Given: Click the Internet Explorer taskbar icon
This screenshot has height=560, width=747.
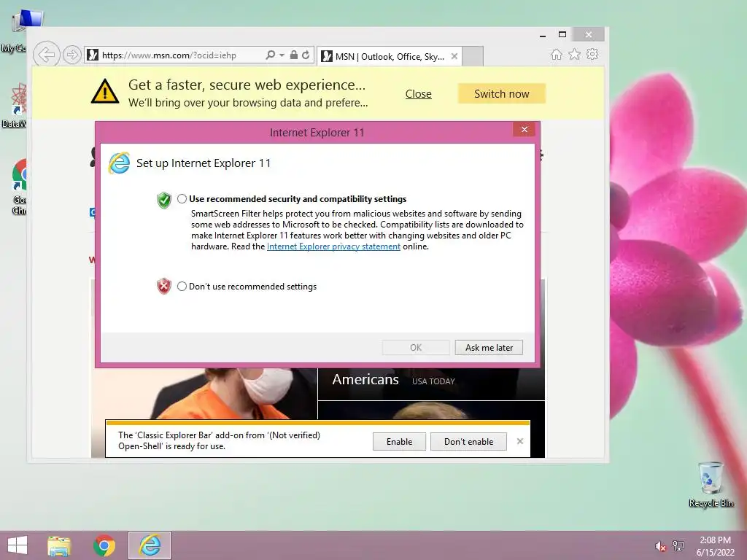Looking at the screenshot, I should [150, 545].
